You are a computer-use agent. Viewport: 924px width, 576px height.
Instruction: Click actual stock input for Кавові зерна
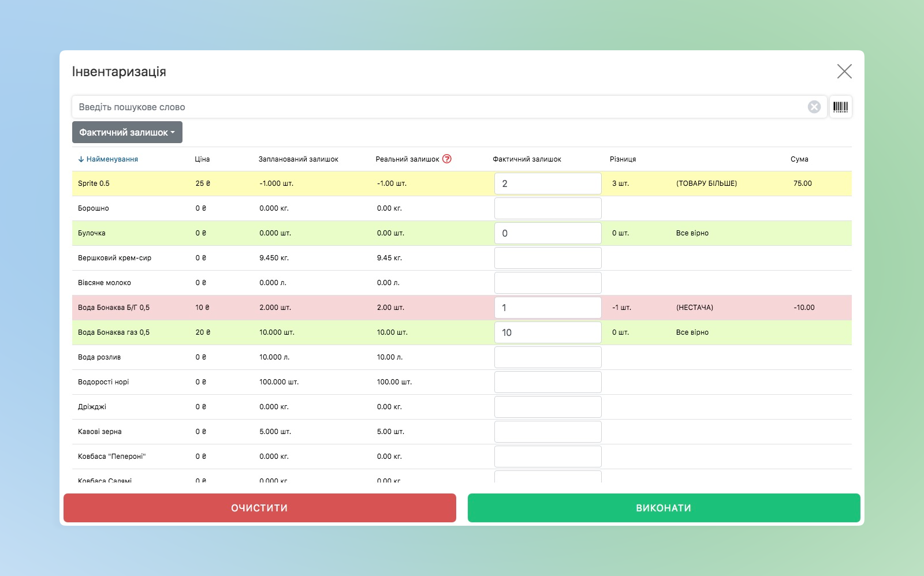[x=547, y=432]
